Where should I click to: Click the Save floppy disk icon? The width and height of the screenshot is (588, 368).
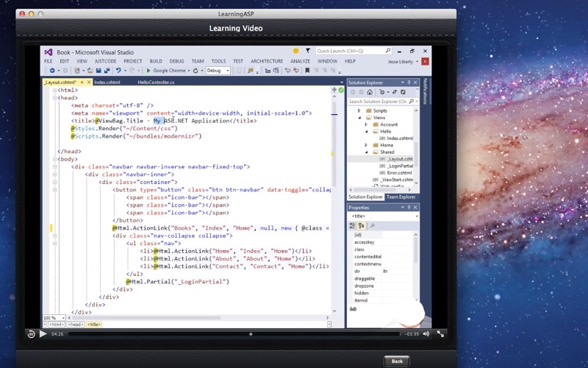coord(98,71)
